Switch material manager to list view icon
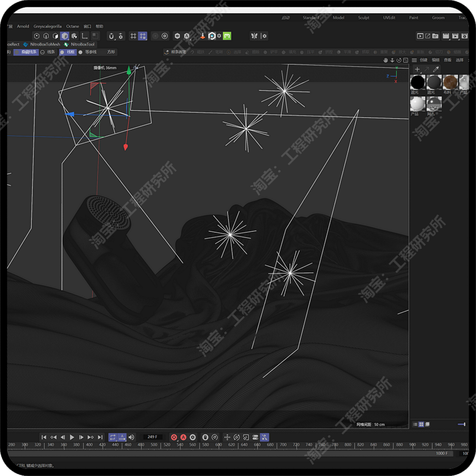Image resolution: width=476 pixels, height=476 pixels. point(415,425)
